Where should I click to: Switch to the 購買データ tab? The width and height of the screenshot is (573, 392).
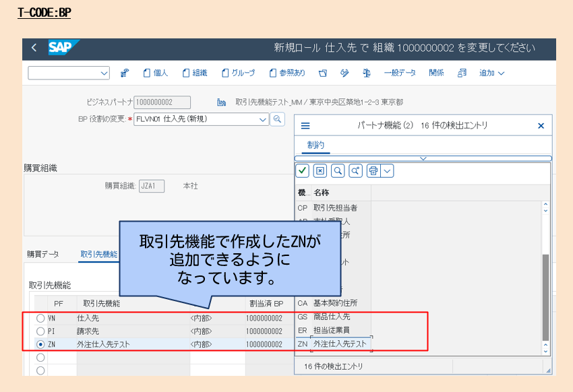coord(43,255)
